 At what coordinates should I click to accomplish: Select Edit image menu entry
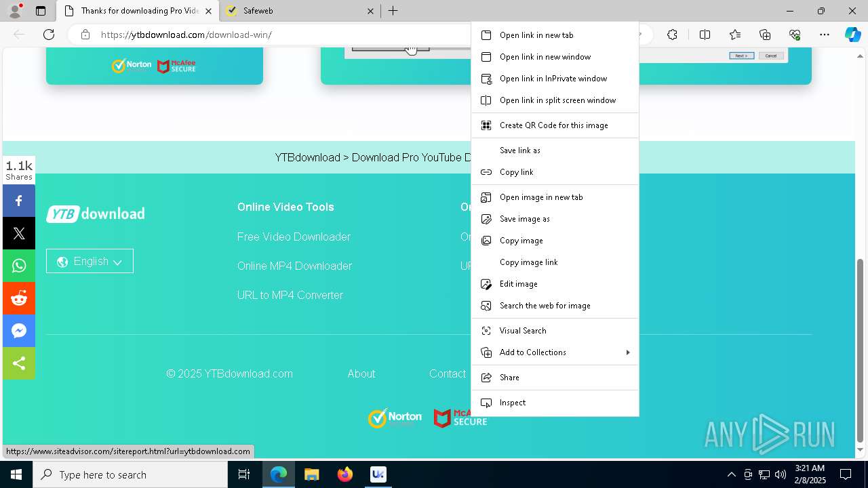coord(555,284)
